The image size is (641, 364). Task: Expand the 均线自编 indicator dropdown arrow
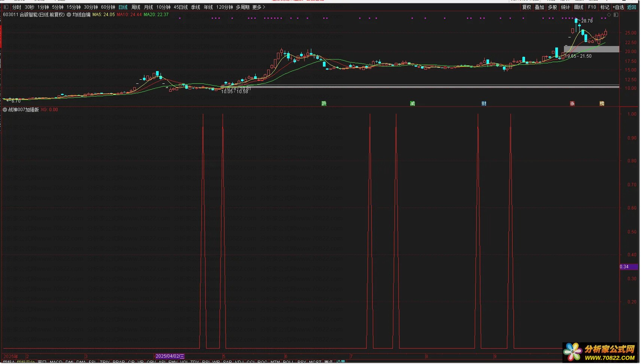tap(69, 15)
